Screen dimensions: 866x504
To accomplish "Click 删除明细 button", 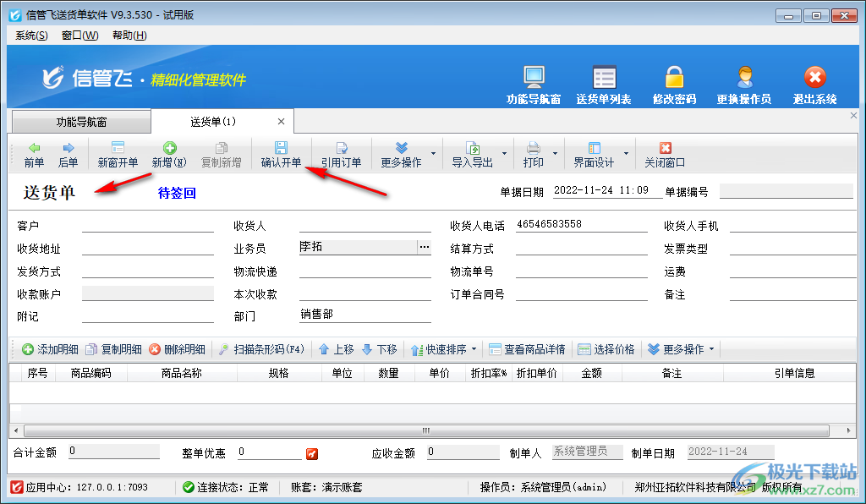I will tap(178, 349).
